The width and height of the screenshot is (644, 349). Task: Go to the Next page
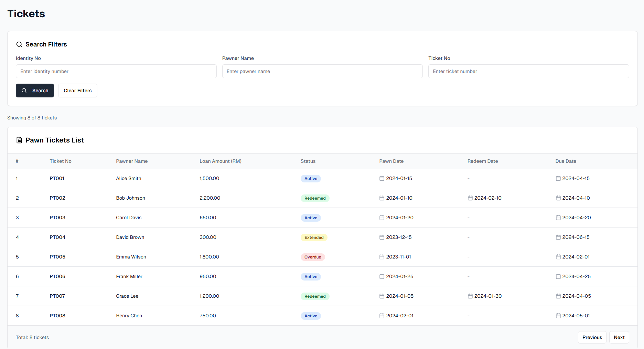pyautogui.click(x=619, y=337)
